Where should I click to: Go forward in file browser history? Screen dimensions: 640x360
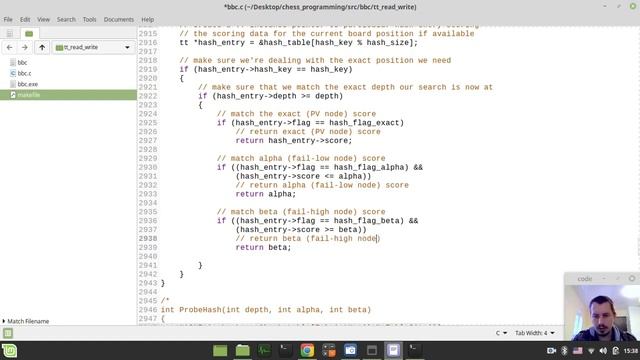click(24, 47)
